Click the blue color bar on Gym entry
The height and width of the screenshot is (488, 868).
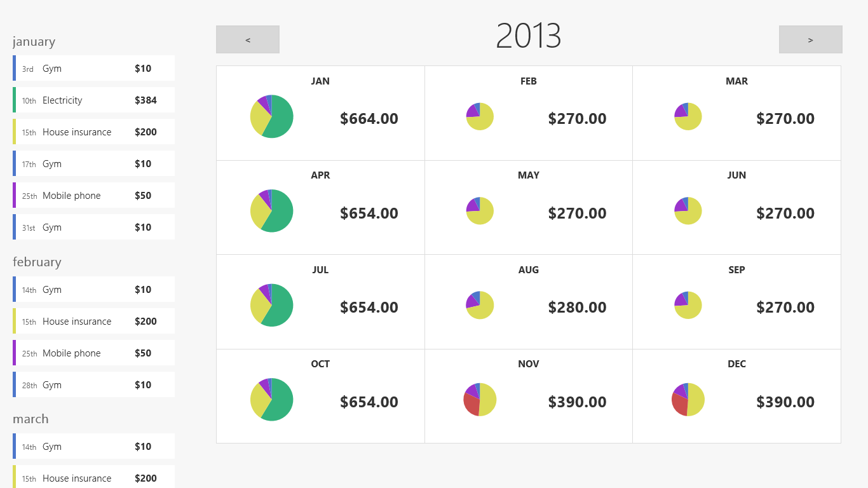[x=14, y=68]
